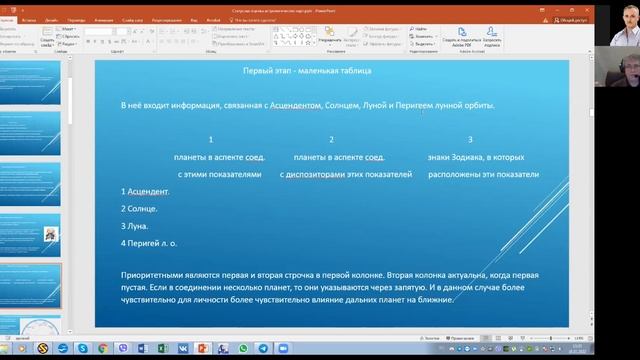Switch to the Переходы (Transitions) tab
This screenshot has width=640, height=360.
[76, 20]
